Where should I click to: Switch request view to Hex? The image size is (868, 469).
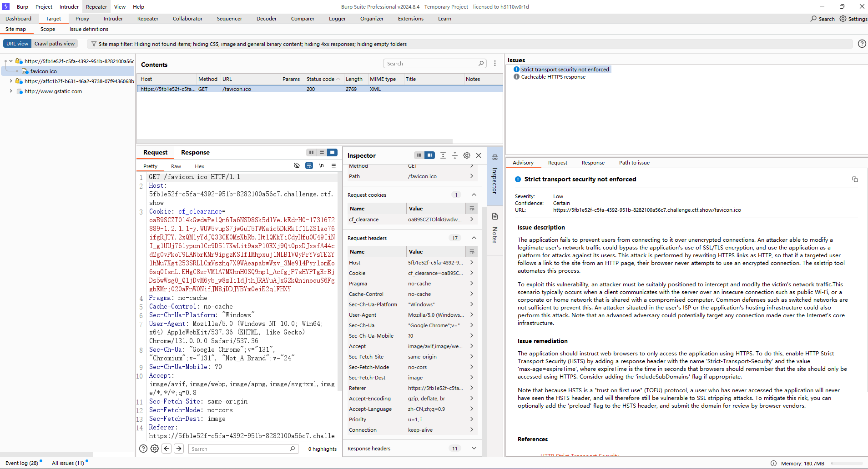[199, 166]
